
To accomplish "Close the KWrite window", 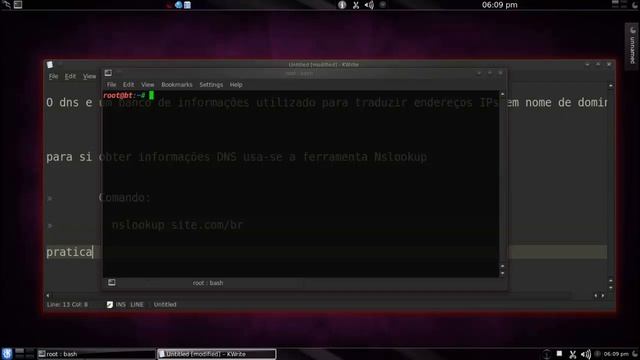I will 609,64.
